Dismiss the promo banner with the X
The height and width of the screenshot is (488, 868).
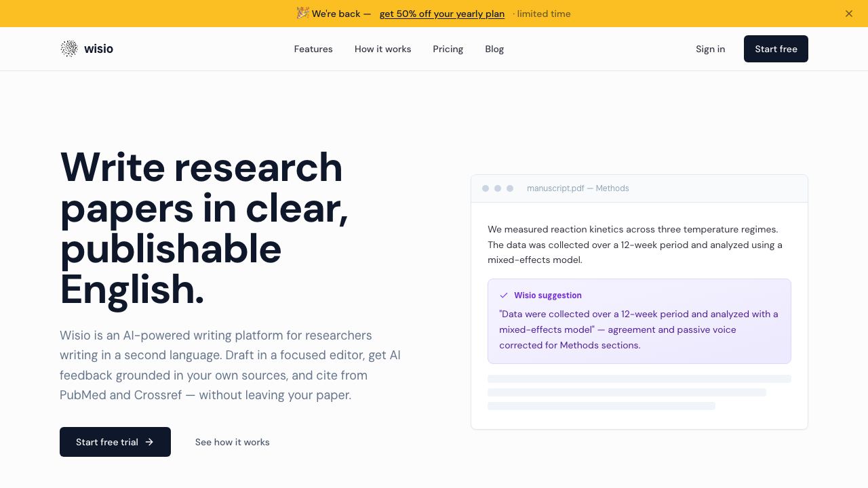tap(849, 14)
